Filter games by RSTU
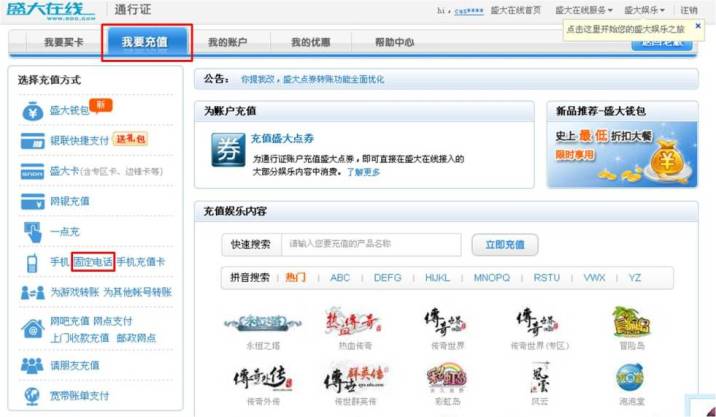This screenshot has height=417, width=716. (x=547, y=278)
